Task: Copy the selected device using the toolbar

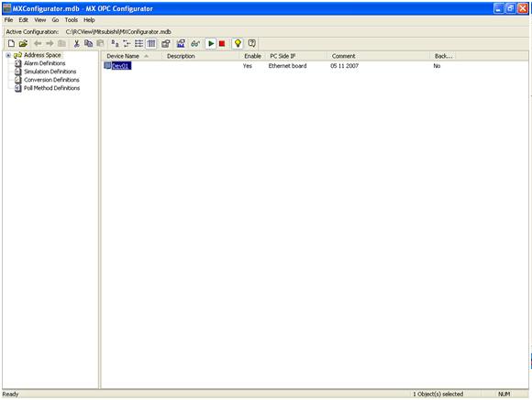Action: (89, 43)
